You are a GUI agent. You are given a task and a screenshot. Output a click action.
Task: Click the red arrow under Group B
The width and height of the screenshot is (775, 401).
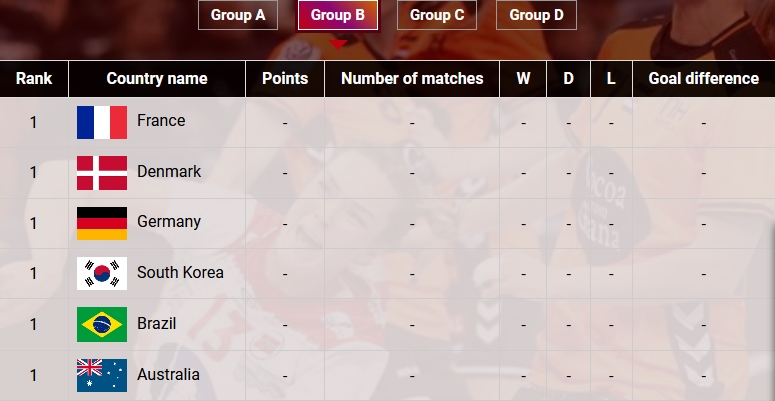[x=338, y=45]
